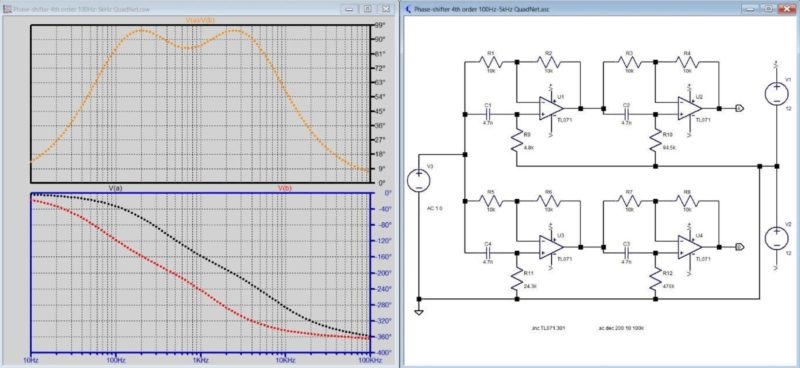Select the U4 op-amp symbol
Screen dimensions: 800x368
pyautogui.click(x=690, y=247)
